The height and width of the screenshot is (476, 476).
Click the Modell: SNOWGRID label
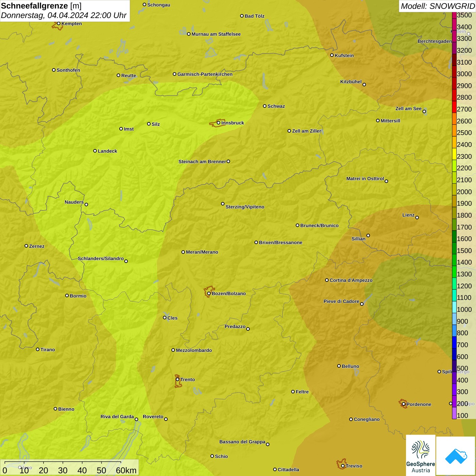pyautogui.click(x=438, y=6)
